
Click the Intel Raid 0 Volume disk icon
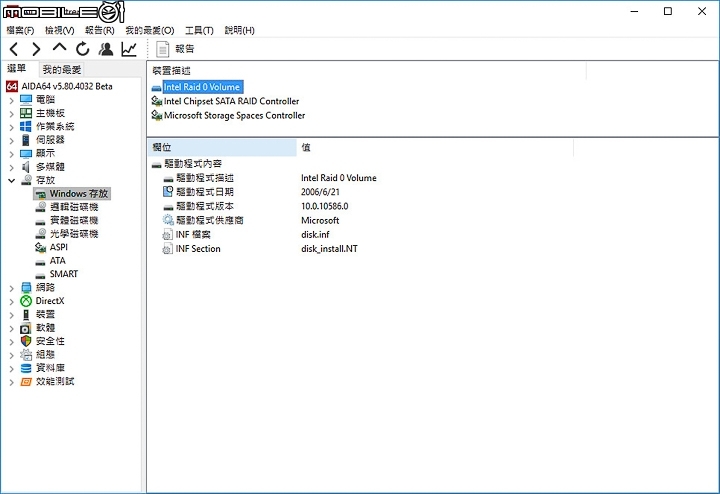tap(157, 88)
